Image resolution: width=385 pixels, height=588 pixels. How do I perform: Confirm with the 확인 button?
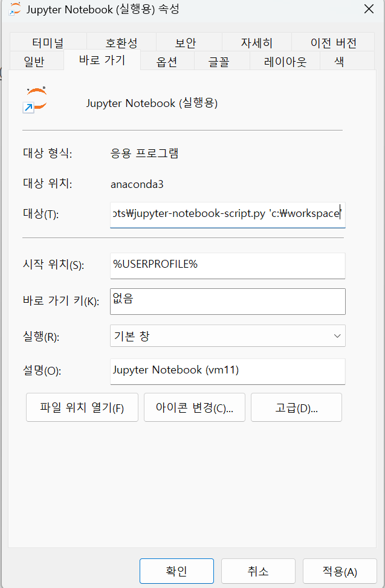click(x=176, y=571)
